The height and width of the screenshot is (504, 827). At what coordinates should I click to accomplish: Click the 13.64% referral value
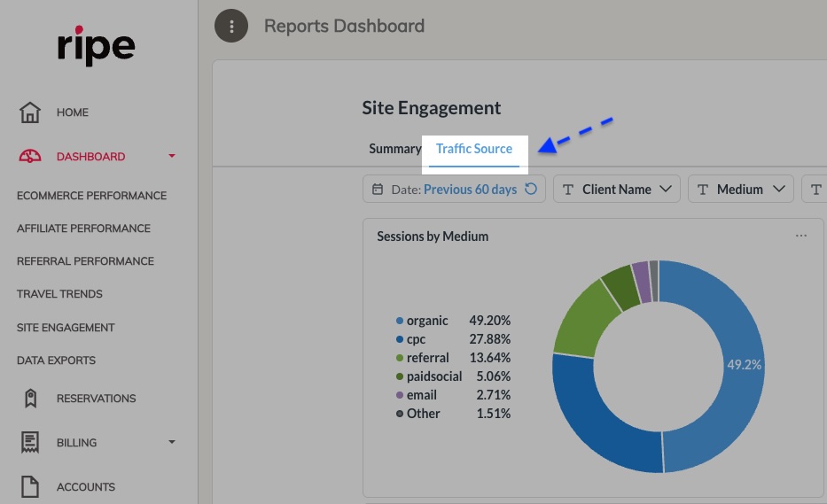(489, 358)
